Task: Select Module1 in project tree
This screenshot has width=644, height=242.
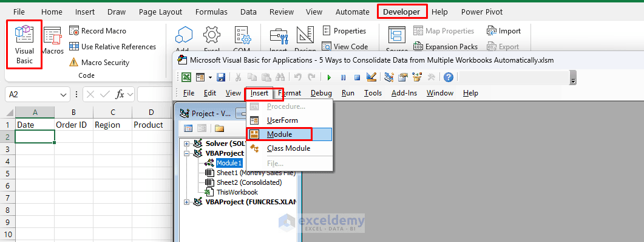Action: click(x=229, y=163)
